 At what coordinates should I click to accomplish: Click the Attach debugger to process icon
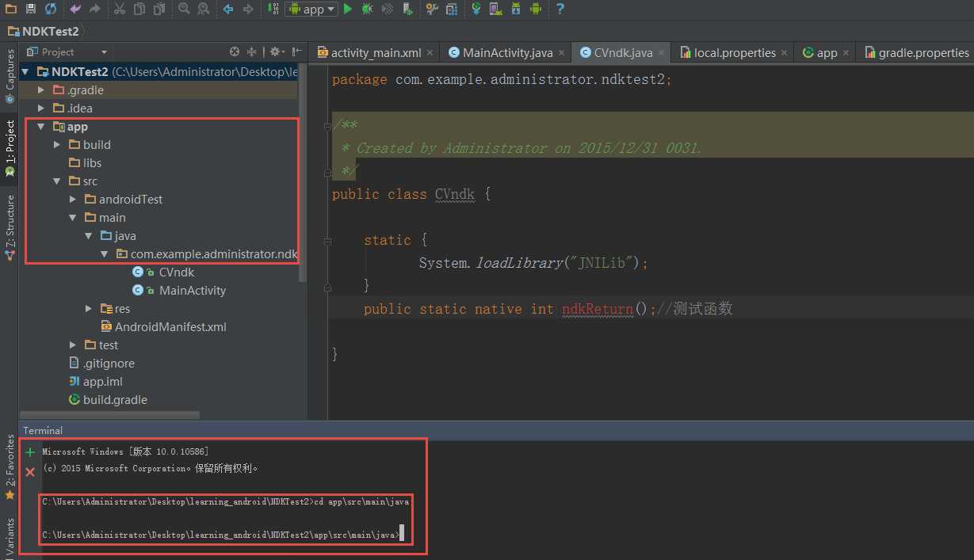[x=407, y=9]
